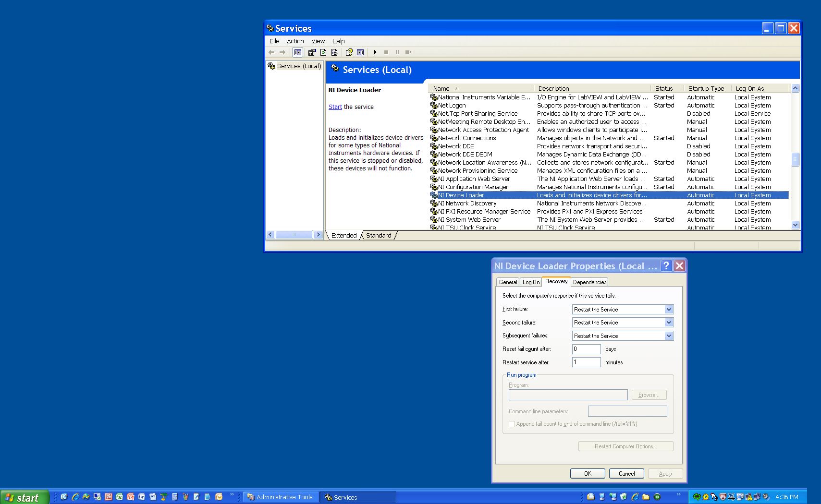Open the First failure dropdown
Image resolution: width=821 pixels, height=504 pixels.
click(669, 310)
